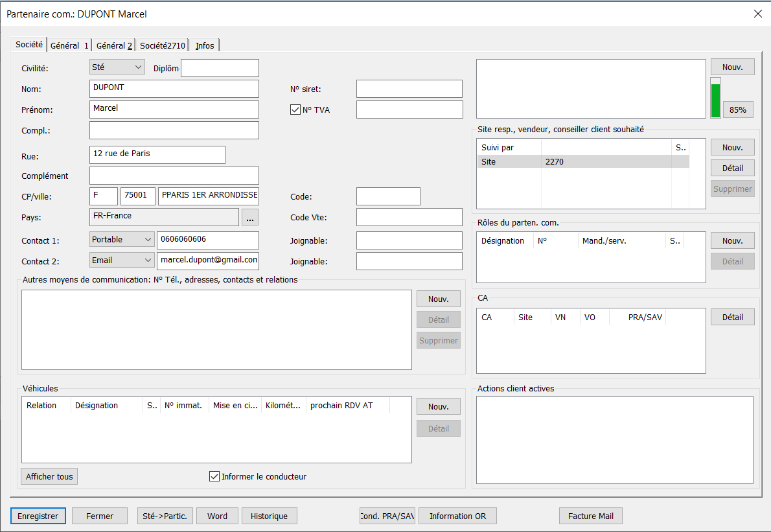771x532 pixels.
Task: Click inside the Actions client actives list
Action: (x=615, y=440)
